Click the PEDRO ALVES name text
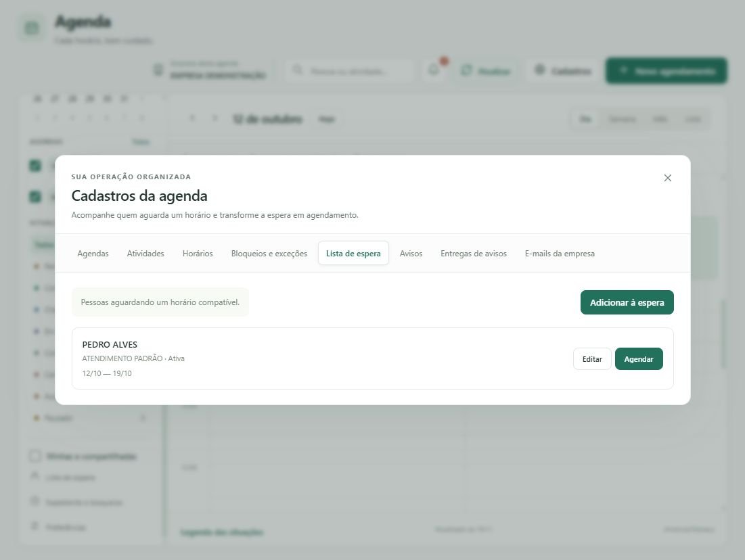Screen dimensions: 745x560 (110, 344)
